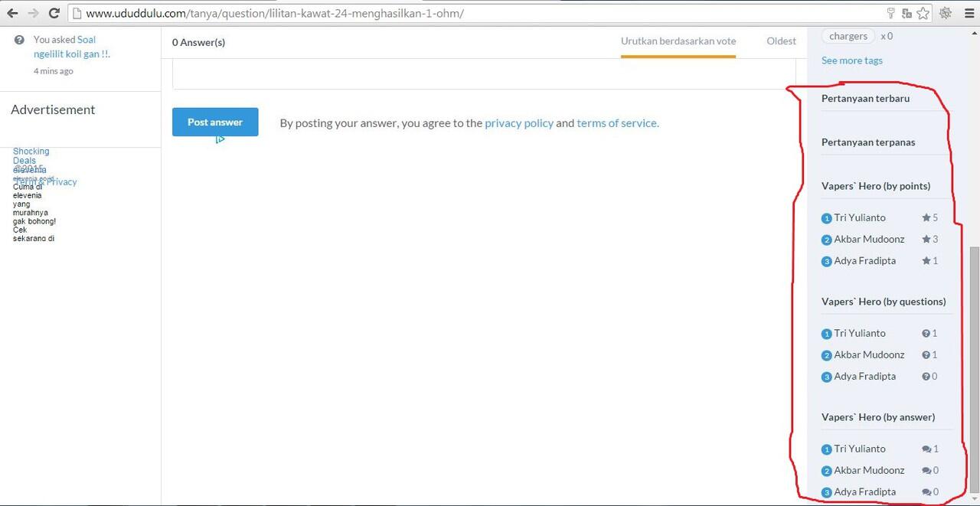Click the star points icon for Akbar Mudoonz
Viewport: 980px width, 506px height.
coord(926,240)
